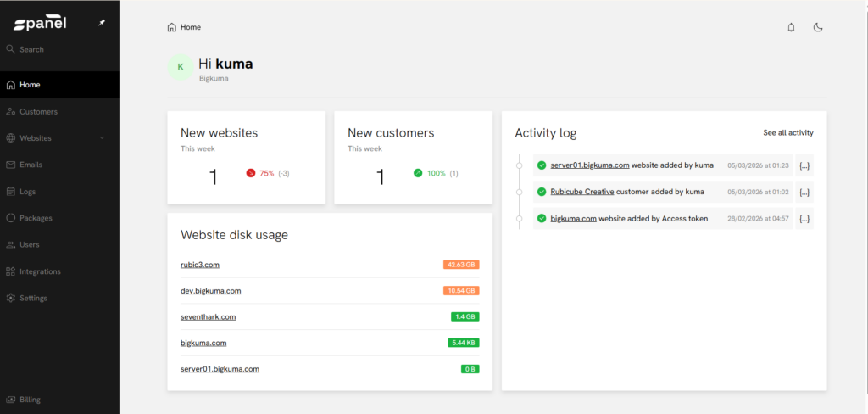Open the rubic3.com disk usage link
The height and width of the screenshot is (414, 868).
pos(200,265)
